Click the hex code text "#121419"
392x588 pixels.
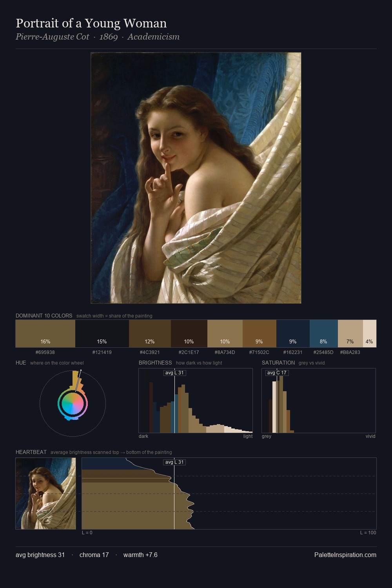point(102,352)
